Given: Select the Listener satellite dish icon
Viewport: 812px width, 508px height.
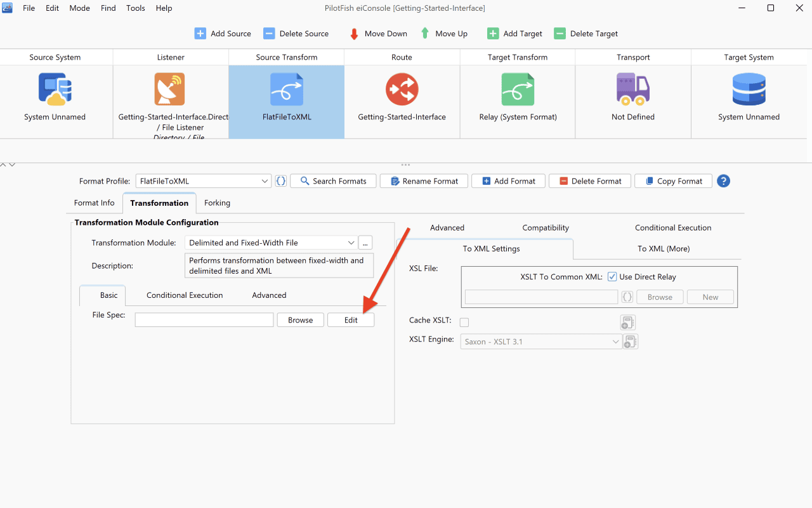Looking at the screenshot, I should [x=169, y=89].
